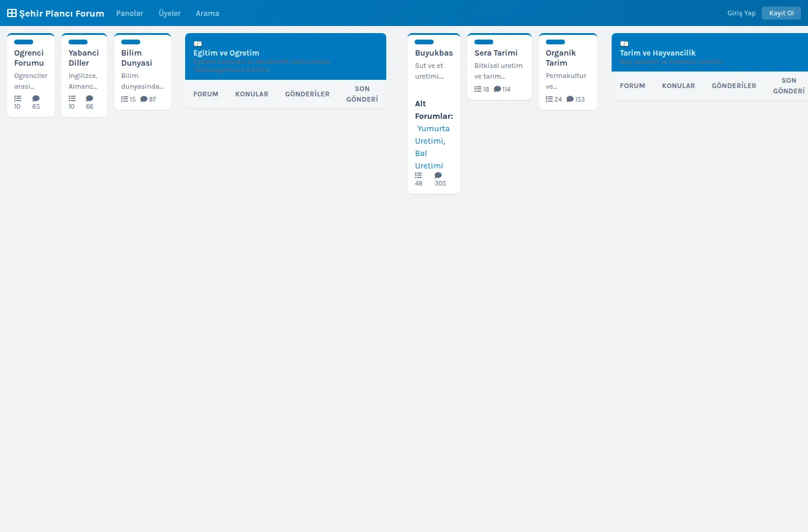Open the Yumurta Uretimi subforum link
Screen dimensions: 808x532
pos(431,135)
